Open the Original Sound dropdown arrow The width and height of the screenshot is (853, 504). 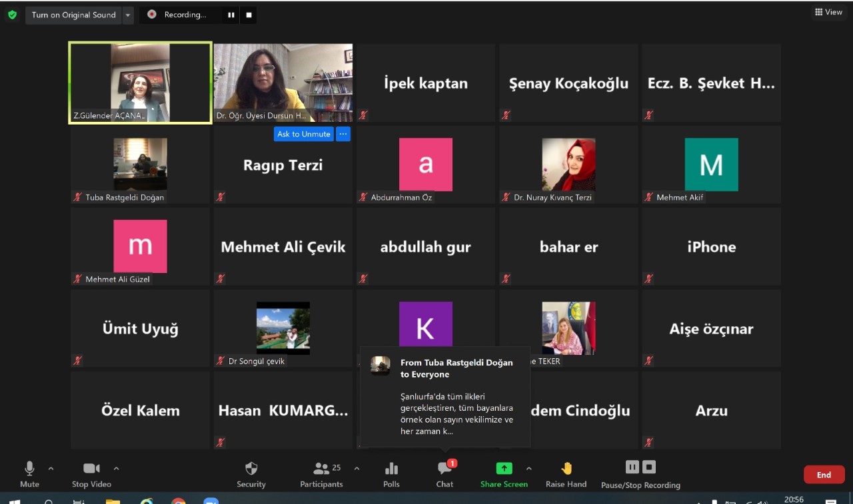(x=128, y=15)
